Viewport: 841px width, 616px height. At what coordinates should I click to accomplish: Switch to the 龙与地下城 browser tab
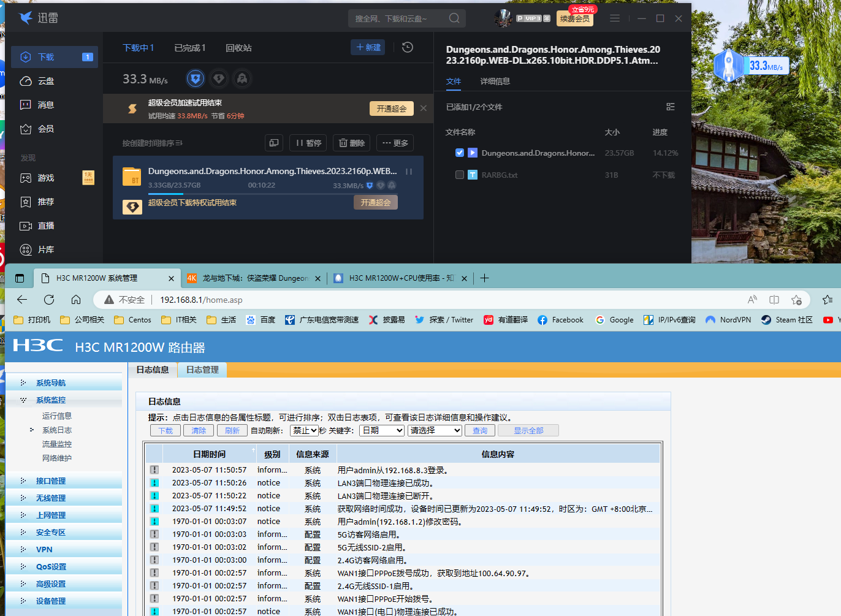click(x=254, y=278)
